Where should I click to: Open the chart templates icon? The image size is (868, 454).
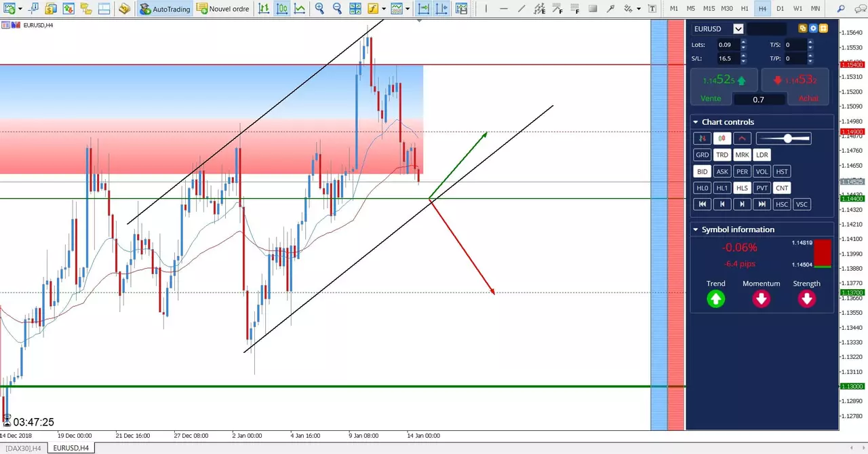tap(397, 9)
